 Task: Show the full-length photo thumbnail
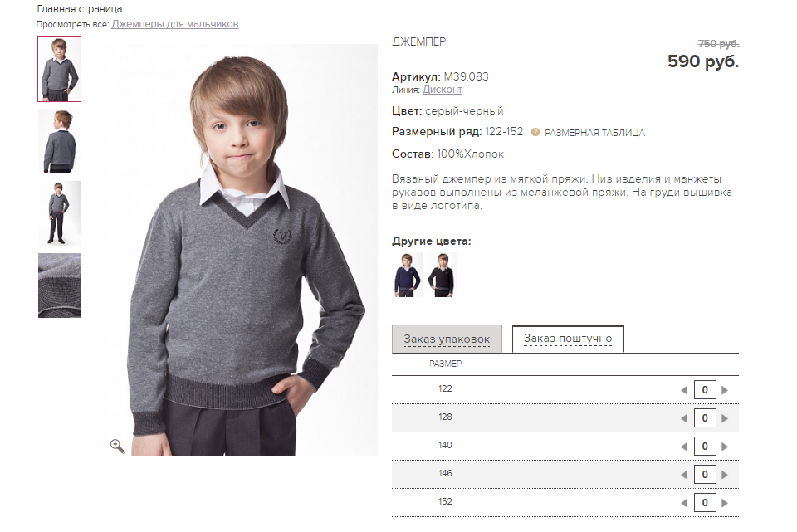tap(60, 213)
